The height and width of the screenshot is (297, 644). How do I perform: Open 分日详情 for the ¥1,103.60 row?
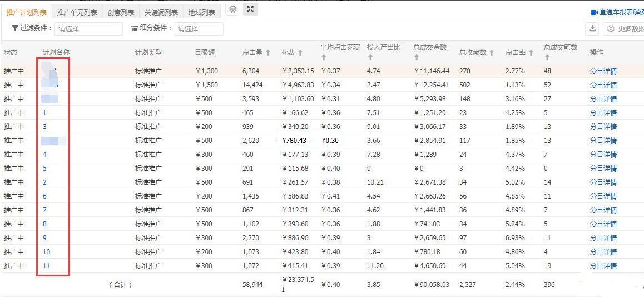(603, 99)
